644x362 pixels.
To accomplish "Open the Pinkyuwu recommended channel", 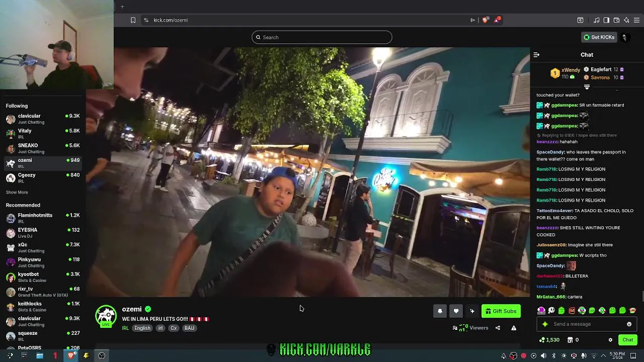I will click(43, 262).
